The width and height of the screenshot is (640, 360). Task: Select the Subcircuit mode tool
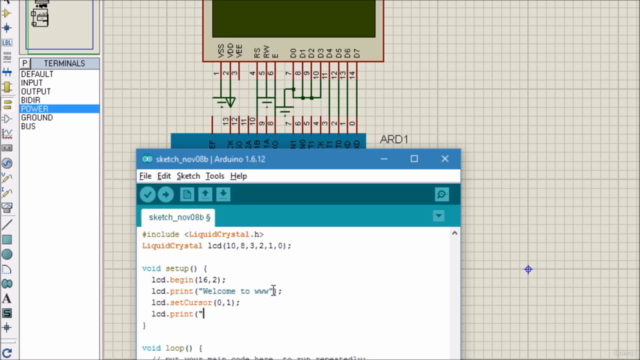point(7,87)
